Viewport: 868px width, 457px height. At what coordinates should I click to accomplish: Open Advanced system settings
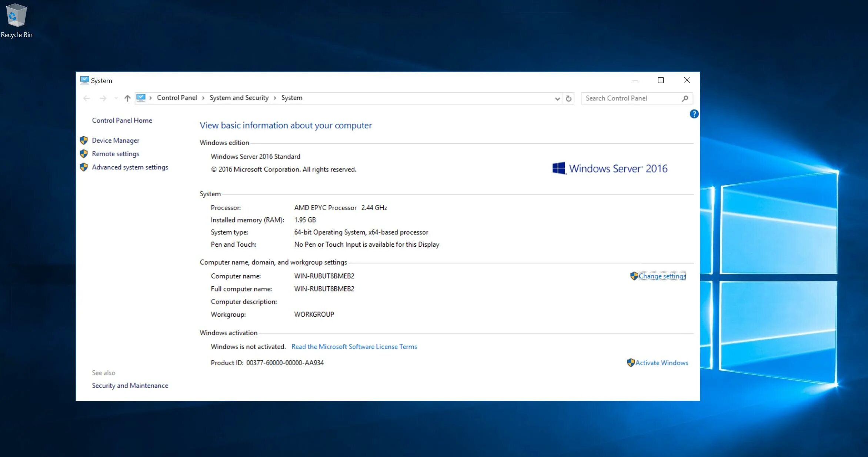(130, 167)
